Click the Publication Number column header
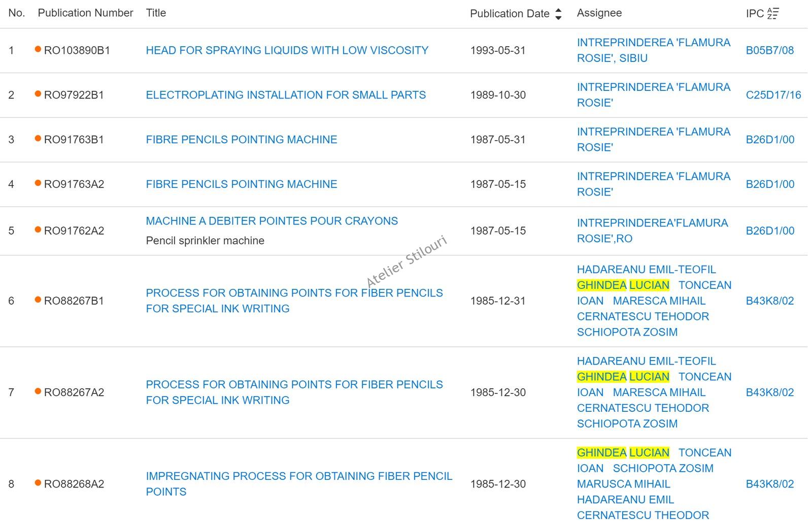 (85, 13)
